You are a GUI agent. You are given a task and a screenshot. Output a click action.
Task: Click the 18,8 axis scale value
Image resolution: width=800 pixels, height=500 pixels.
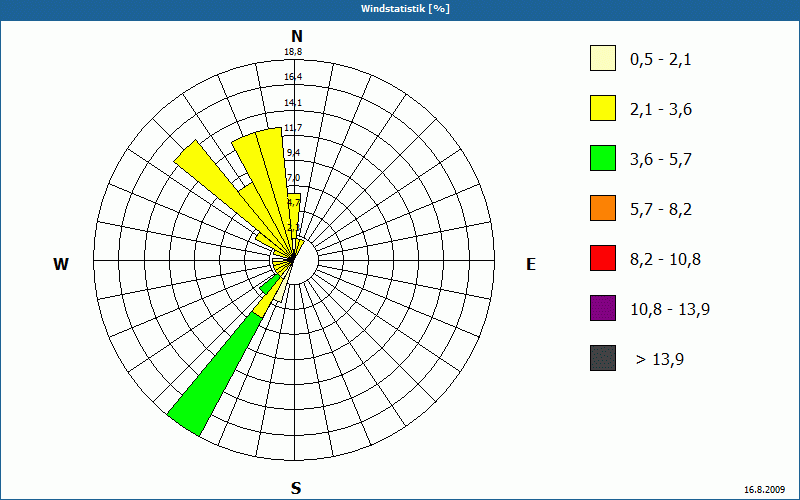pyautogui.click(x=293, y=52)
